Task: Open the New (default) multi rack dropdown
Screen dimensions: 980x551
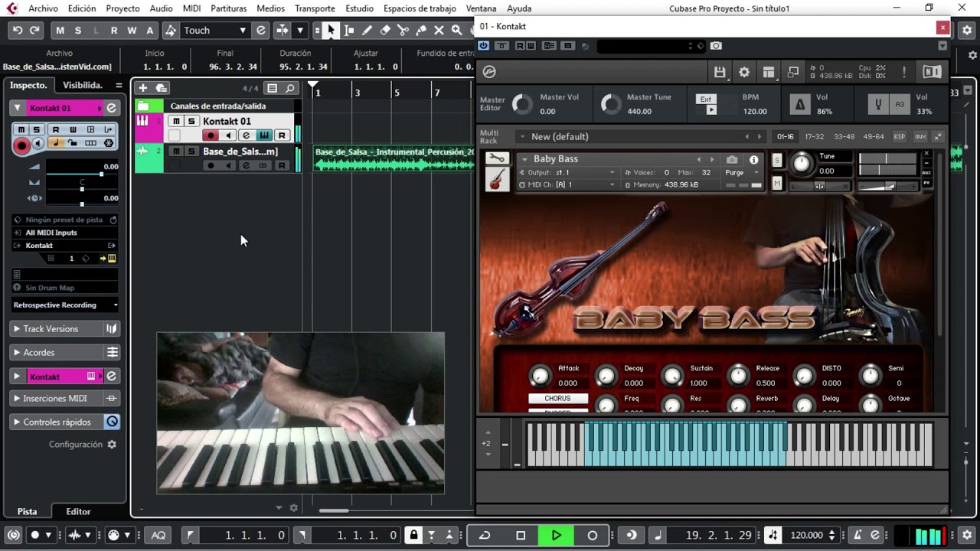Action: pos(640,136)
